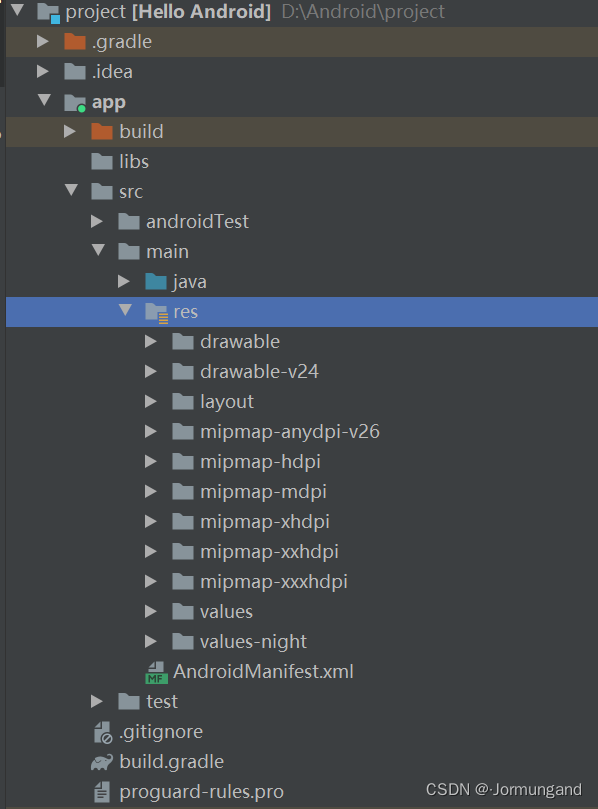The width and height of the screenshot is (598, 809).
Task: Expand the drawable folder arrow
Action: click(151, 342)
